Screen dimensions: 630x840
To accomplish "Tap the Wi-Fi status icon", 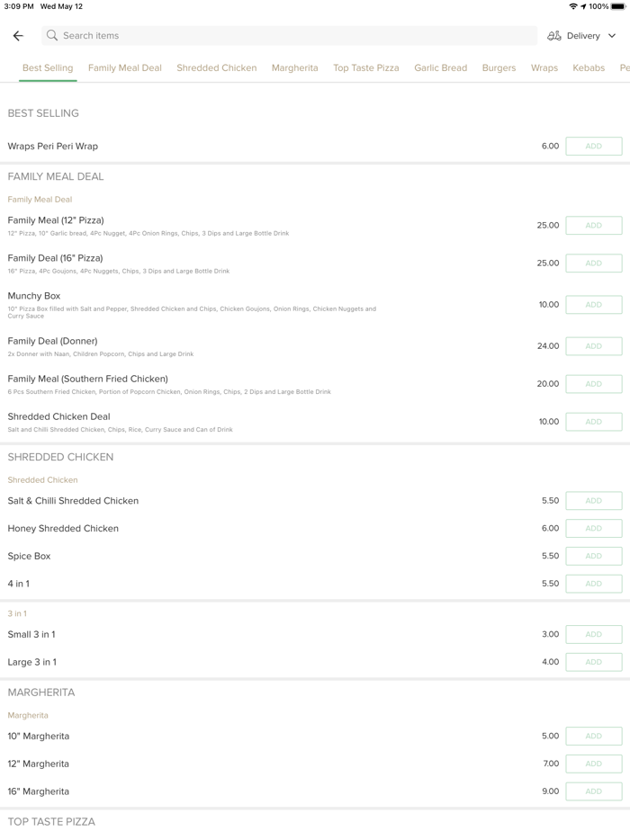I will pos(573,6).
